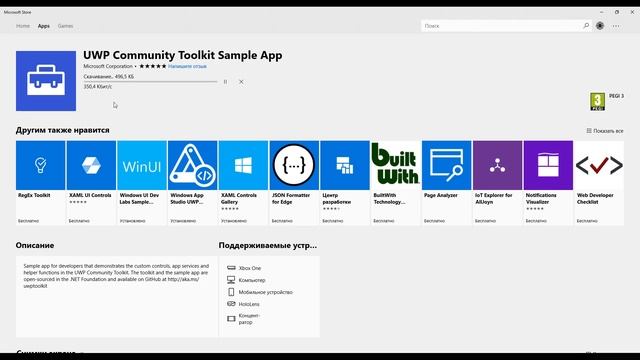Open the Windows App Studio UWP tile
The height and width of the screenshot is (360, 640).
click(193, 183)
